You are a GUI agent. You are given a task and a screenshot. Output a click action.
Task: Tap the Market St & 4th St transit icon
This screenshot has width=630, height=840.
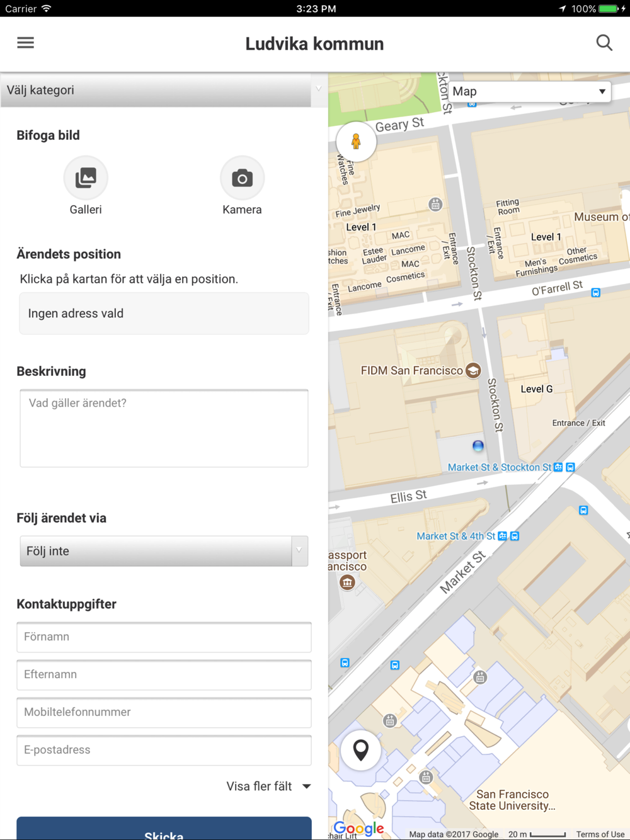point(502,536)
